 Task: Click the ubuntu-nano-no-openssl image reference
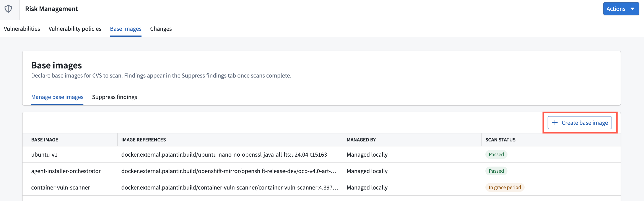click(224, 154)
